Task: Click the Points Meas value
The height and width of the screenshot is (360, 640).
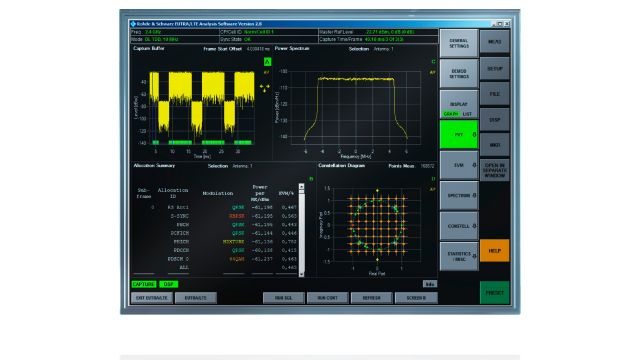Action: 427,166
